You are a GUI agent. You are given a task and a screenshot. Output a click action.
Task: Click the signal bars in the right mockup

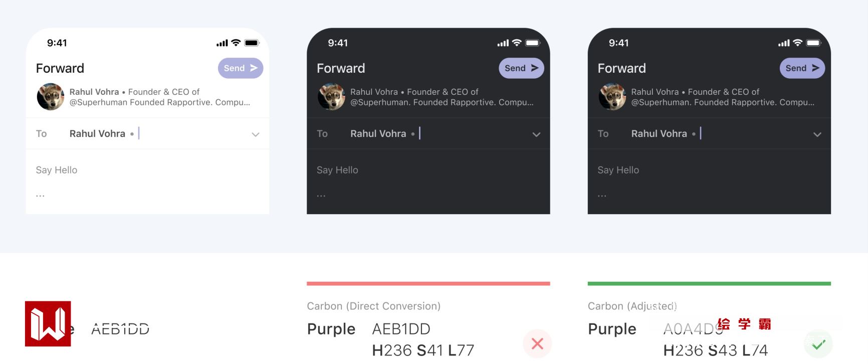coord(784,44)
